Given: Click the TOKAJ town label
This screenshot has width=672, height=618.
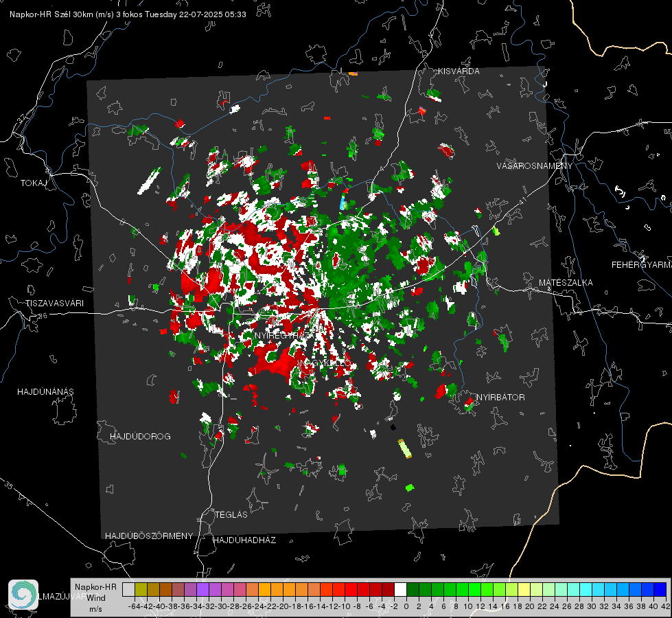Looking at the screenshot, I should tap(34, 183).
